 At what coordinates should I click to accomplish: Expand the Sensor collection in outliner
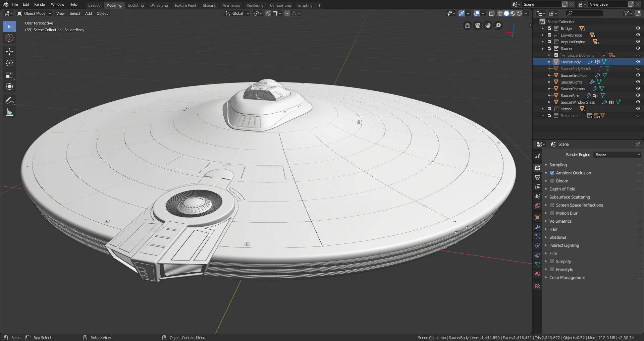[543, 109]
